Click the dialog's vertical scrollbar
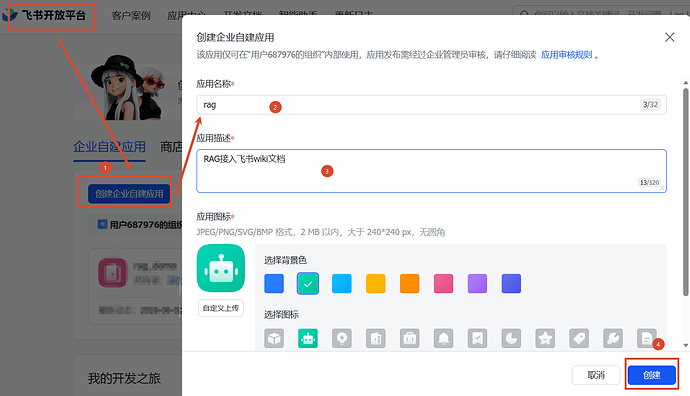690x396 pixels. pos(686,192)
